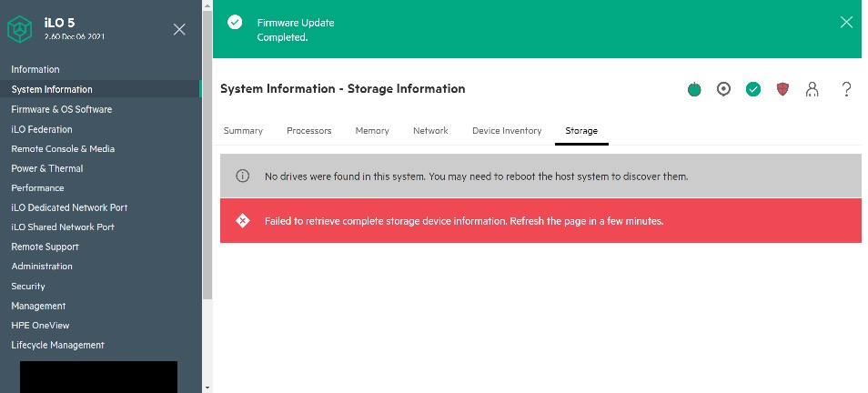Navigate to iLO Dedicated Network Port
This screenshot has width=868, height=393.
click(69, 207)
